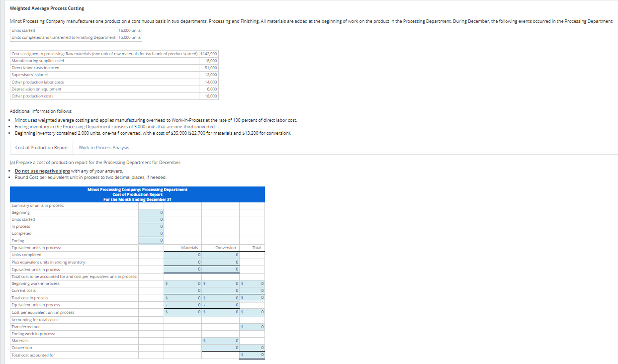
Task: Select the Completed units input field
Action: (x=152, y=233)
